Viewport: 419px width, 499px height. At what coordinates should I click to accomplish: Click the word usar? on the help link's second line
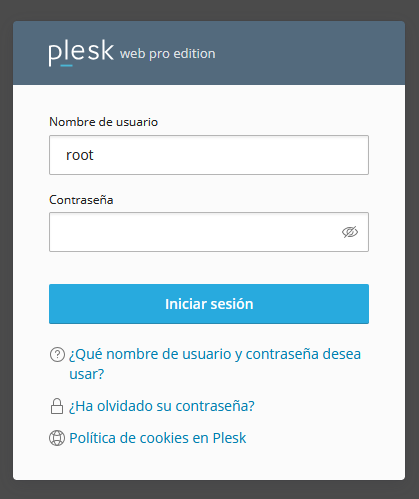click(87, 374)
